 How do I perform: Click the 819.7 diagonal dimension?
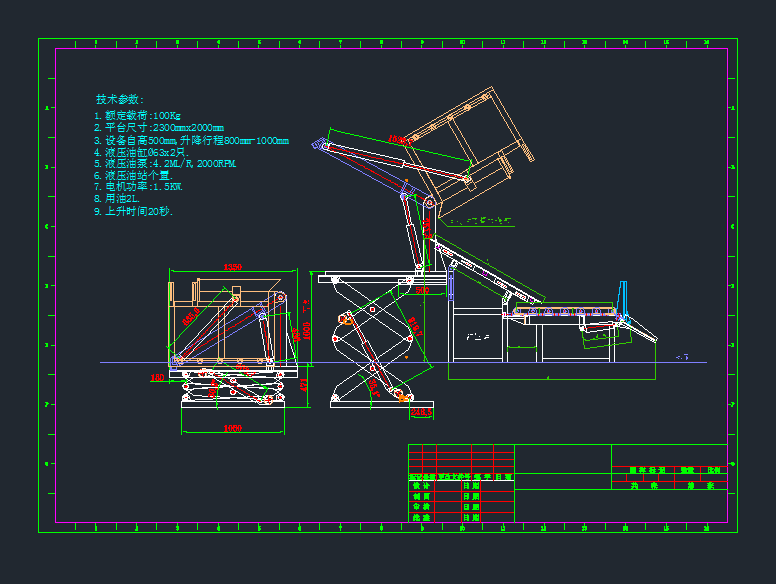[x=415, y=325]
